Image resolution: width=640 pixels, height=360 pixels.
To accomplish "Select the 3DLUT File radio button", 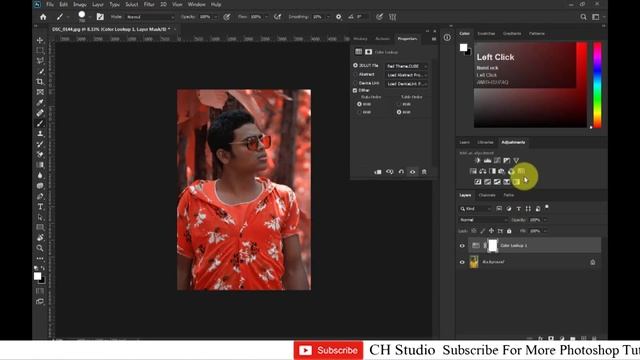I will pos(355,65).
